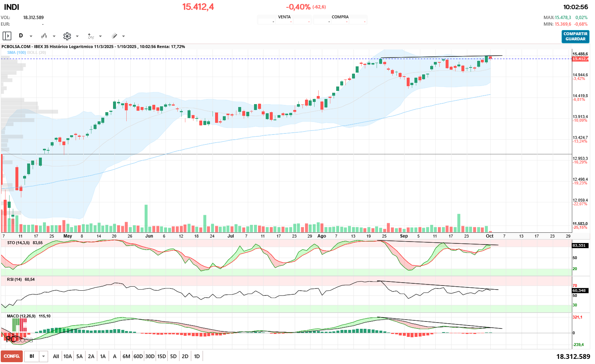Click the 12.953,3 price axis label
595x364 pixels.
point(580,158)
